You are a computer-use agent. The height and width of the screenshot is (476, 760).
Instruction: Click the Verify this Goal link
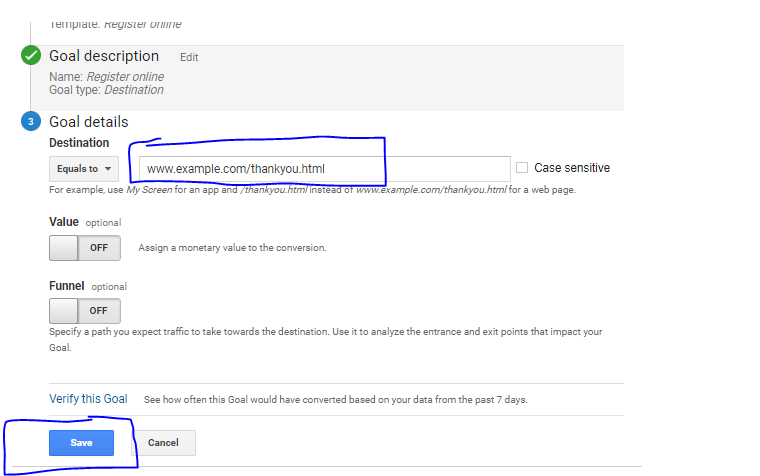88,399
